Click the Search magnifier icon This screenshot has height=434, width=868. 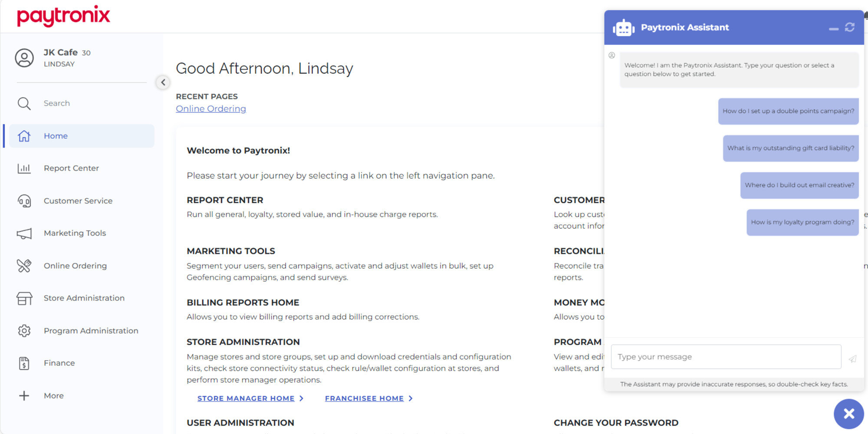tap(24, 103)
